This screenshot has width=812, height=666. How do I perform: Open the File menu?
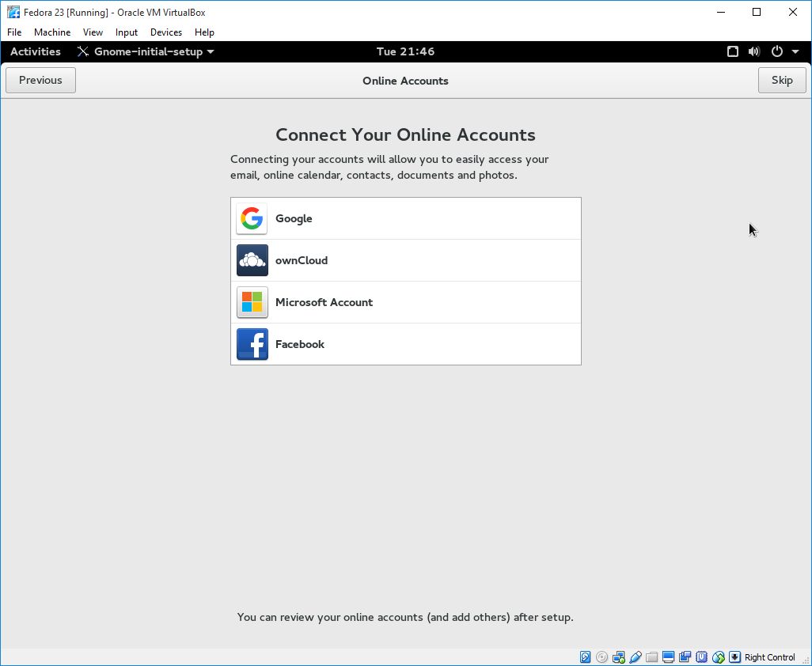coord(14,32)
